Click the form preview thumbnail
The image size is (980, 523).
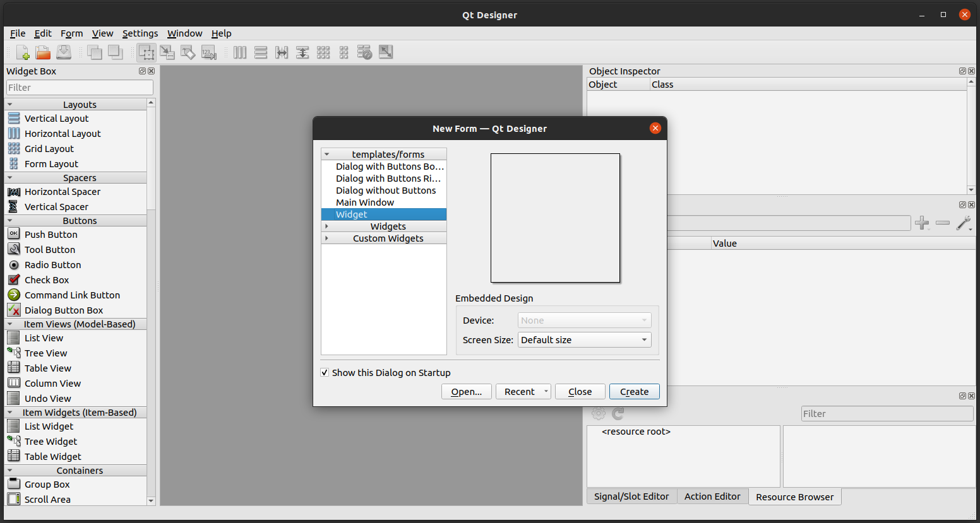556,218
